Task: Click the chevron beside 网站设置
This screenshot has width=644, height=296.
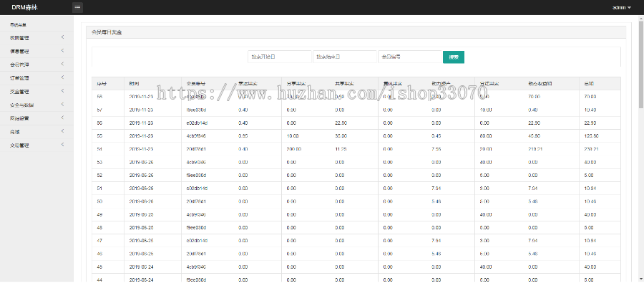Action: pyautogui.click(x=63, y=118)
